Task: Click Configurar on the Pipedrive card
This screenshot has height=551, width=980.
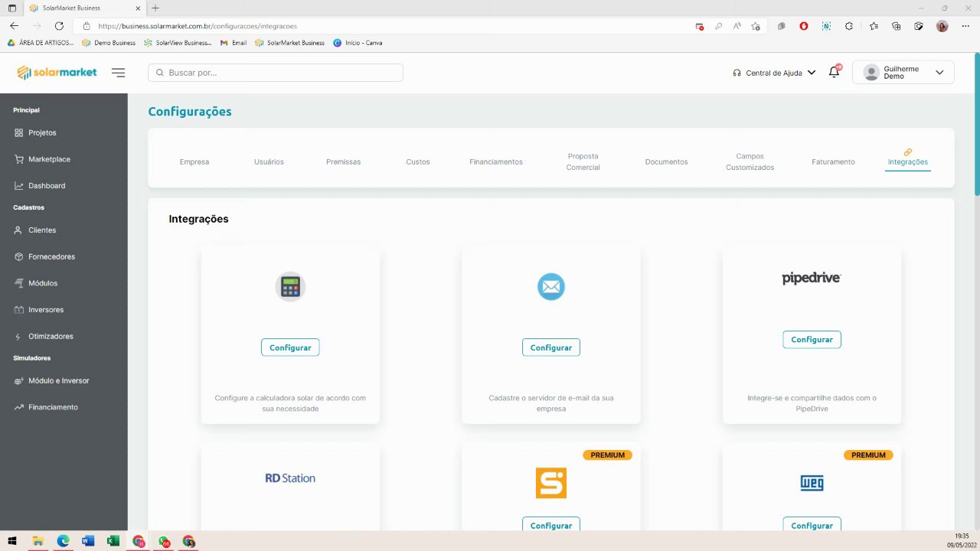Action: click(x=812, y=340)
